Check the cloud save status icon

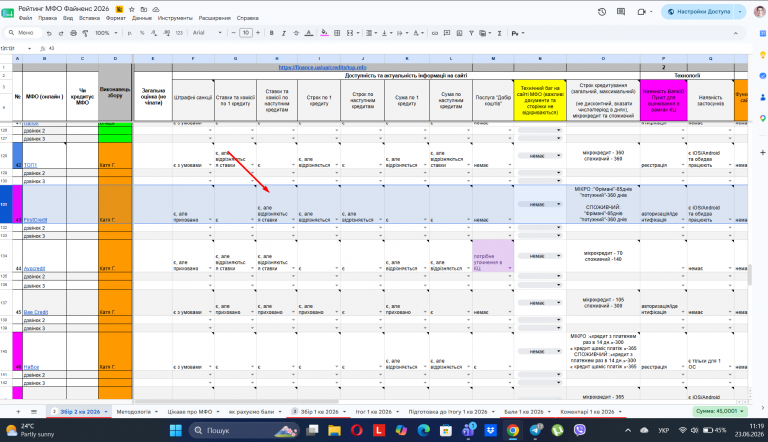click(156, 9)
